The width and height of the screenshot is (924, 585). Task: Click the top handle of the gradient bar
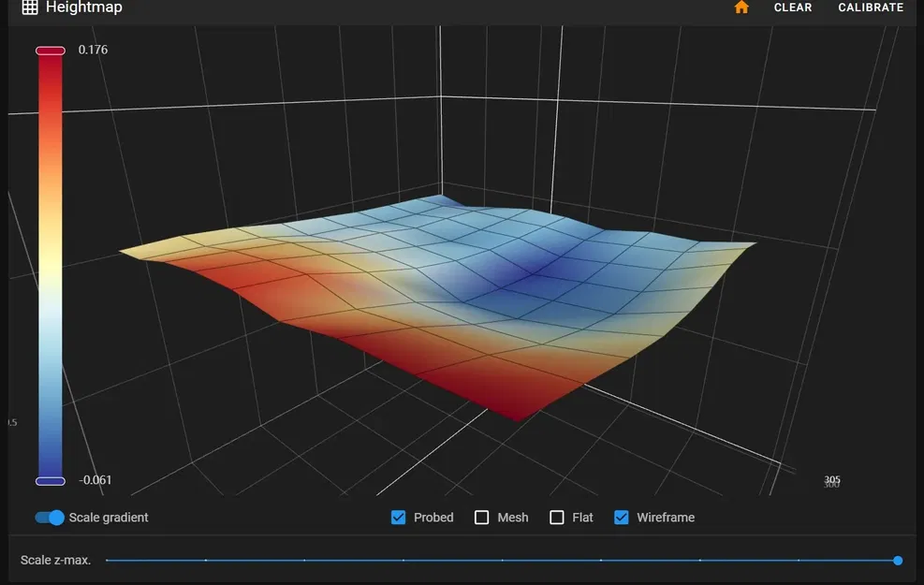point(49,51)
